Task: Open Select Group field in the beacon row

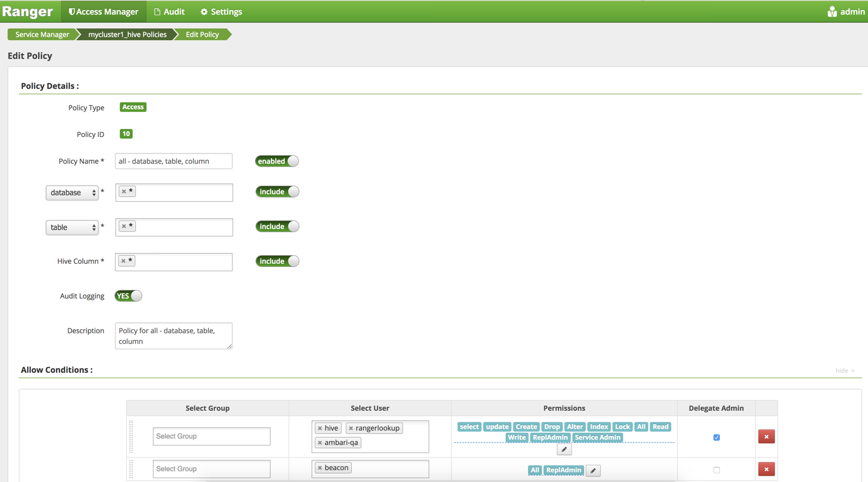Action: 212,469
